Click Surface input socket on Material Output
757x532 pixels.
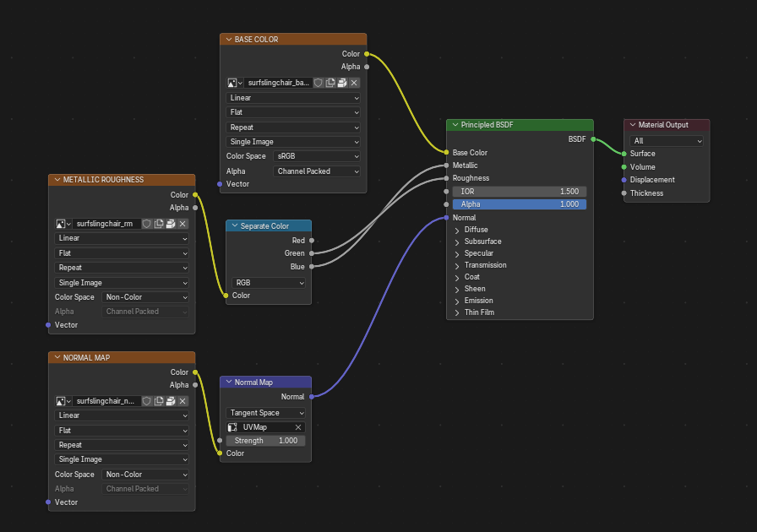pyautogui.click(x=624, y=154)
